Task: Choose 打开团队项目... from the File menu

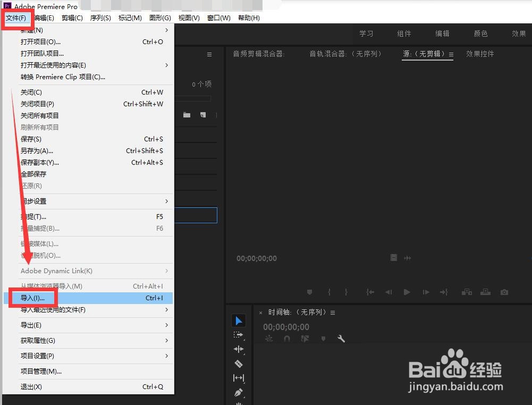Action: 88,53
